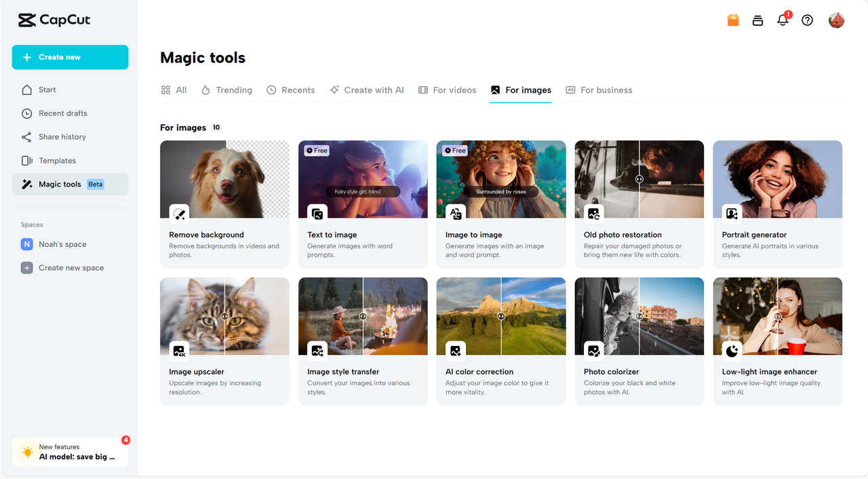868x479 pixels.
Task: Click the Beta badge next to Magic tools
Action: [96, 185]
